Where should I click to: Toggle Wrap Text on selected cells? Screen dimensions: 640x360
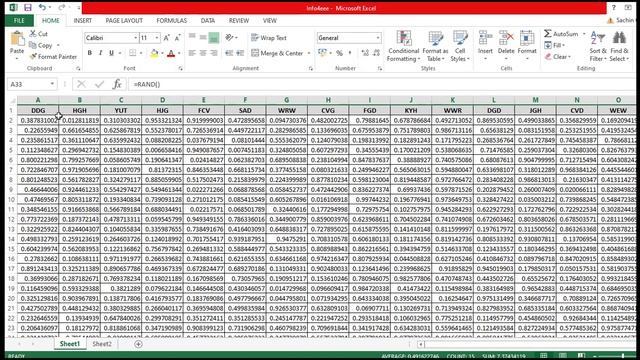click(x=269, y=38)
